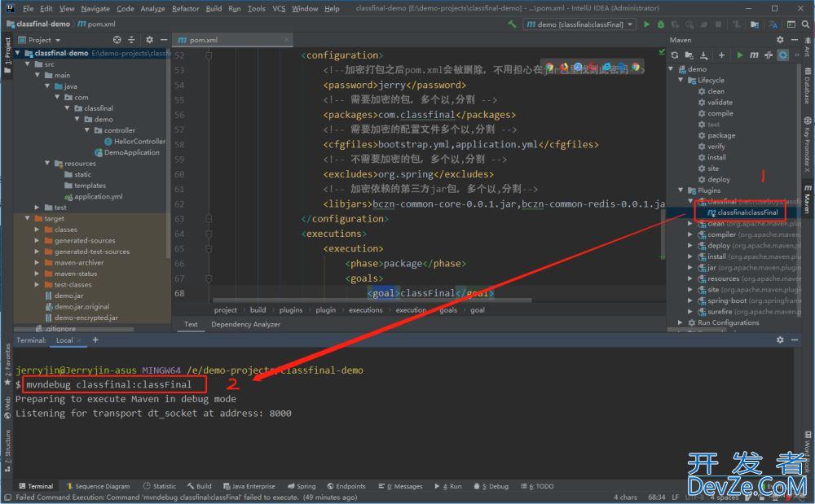Open Sequence Diagram tool window
The image size is (815, 504).
98,486
